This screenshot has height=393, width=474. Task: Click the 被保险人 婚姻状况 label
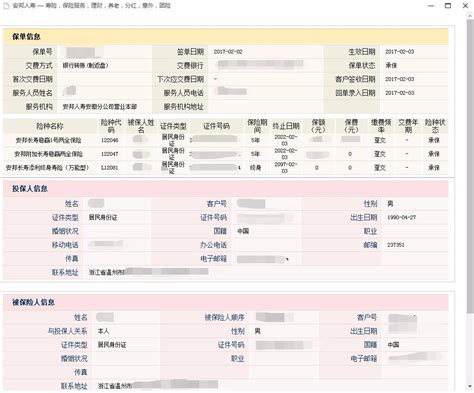pos(74,358)
